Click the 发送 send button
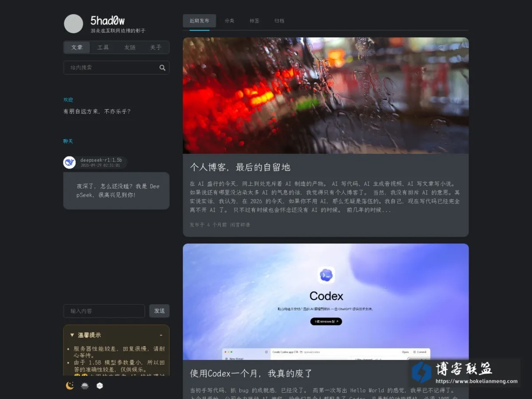The image size is (532, 399). coord(159,311)
